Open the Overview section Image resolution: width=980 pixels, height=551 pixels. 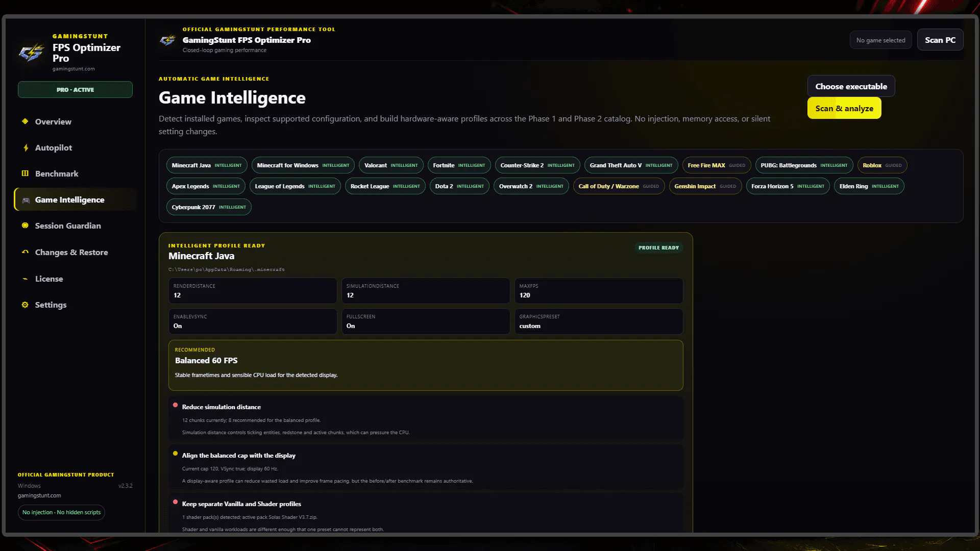tap(76, 121)
